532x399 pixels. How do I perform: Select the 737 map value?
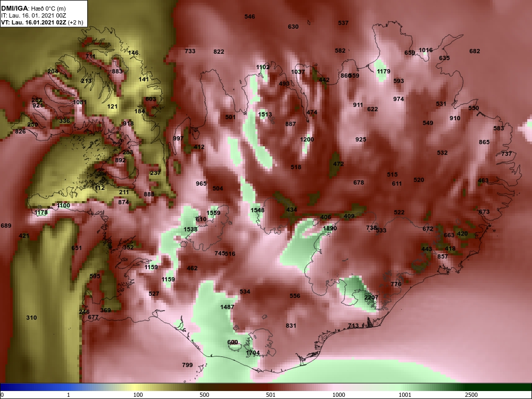coord(506,154)
